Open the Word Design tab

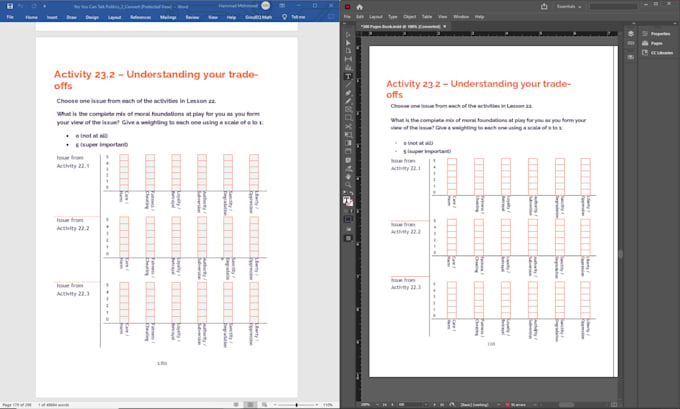pyautogui.click(x=92, y=17)
